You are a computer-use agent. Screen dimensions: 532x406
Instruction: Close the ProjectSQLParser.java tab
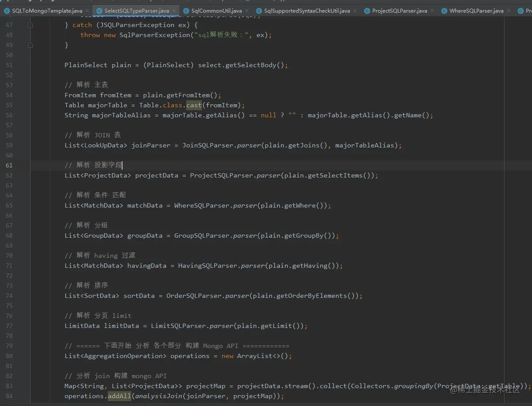click(433, 10)
